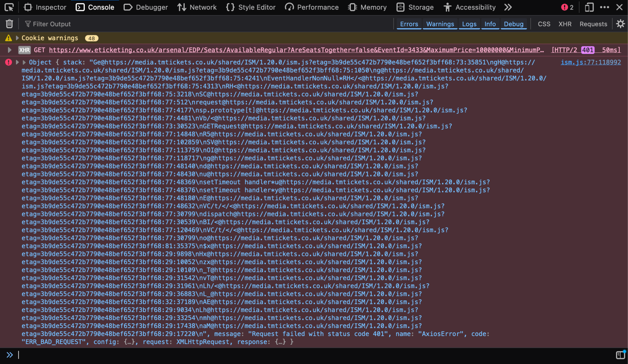Expand the XHR GET request entry

[x=10, y=50]
